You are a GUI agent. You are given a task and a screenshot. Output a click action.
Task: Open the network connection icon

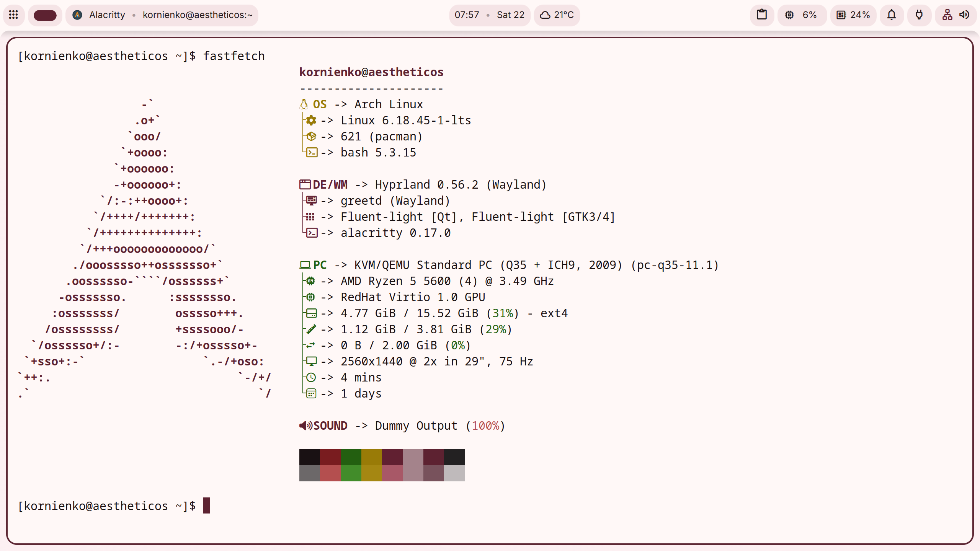947,15
